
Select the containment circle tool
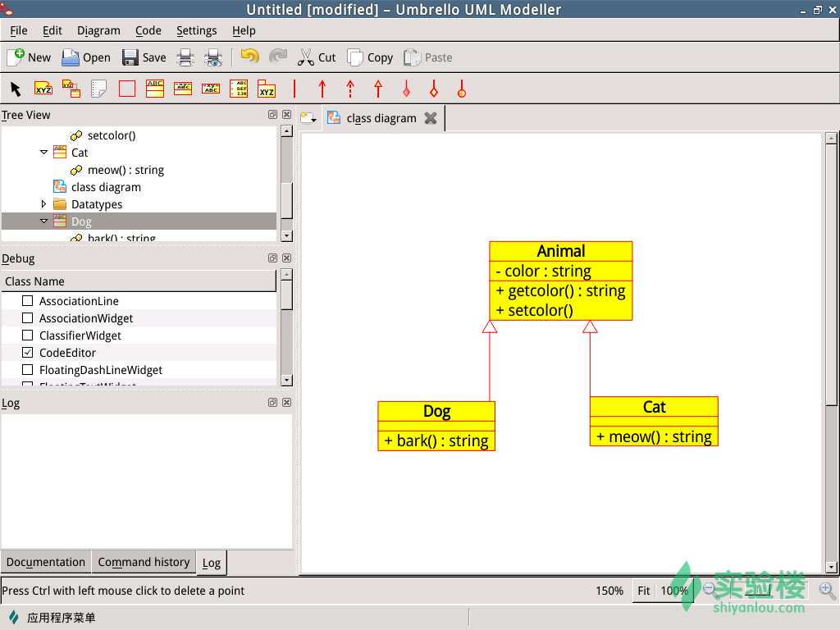(x=462, y=89)
